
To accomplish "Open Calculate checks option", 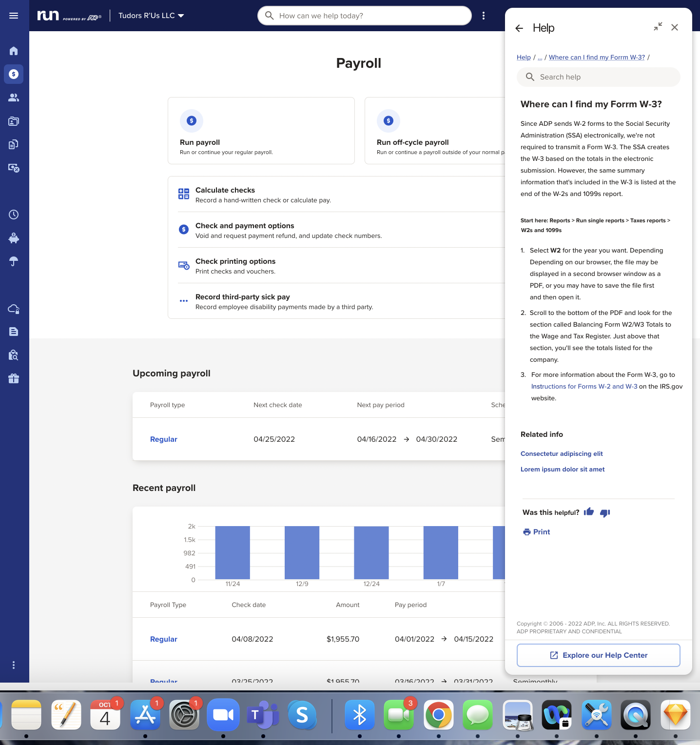I will pyautogui.click(x=341, y=195).
